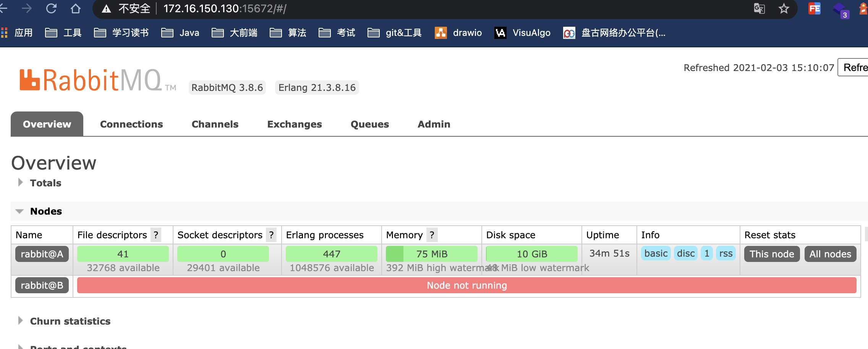
Task: Show help for Memory column
Action: click(x=432, y=235)
